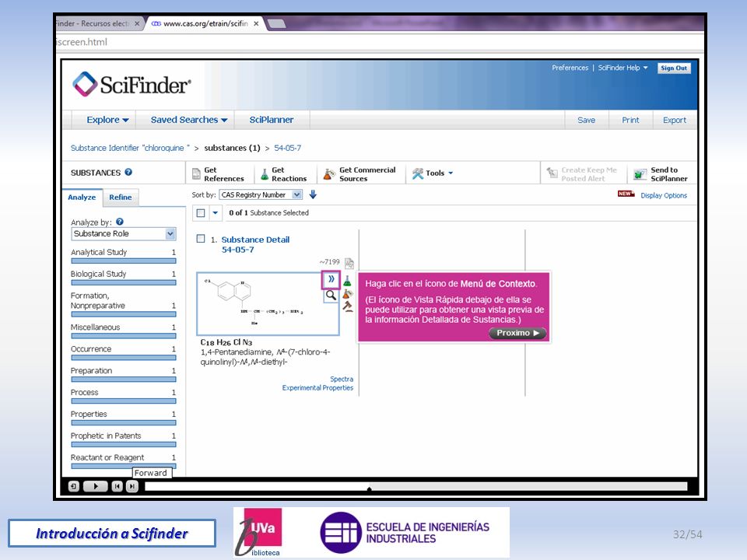Image resolution: width=747 pixels, height=560 pixels.
Task: Click the tutorial Forward step button
Action: tap(132, 486)
